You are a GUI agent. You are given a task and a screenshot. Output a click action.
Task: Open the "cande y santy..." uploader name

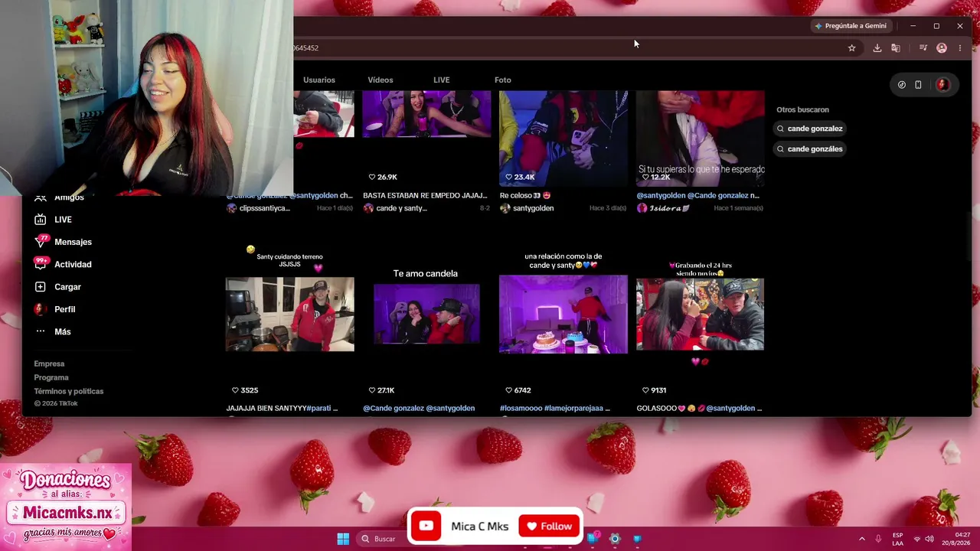(x=402, y=208)
